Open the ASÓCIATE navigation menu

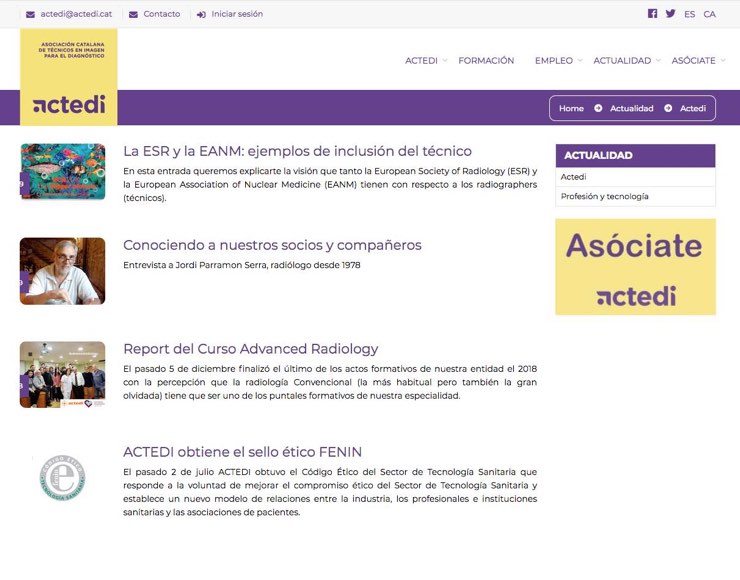(693, 60)
